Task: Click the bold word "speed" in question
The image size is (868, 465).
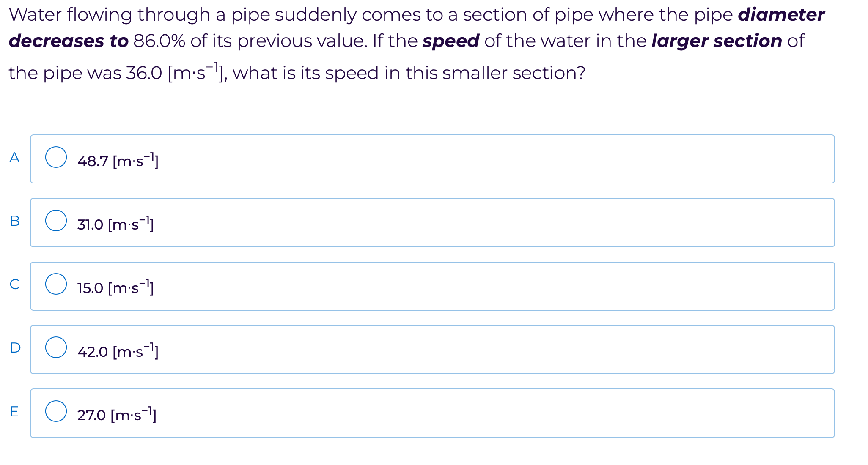Action: 450,41
